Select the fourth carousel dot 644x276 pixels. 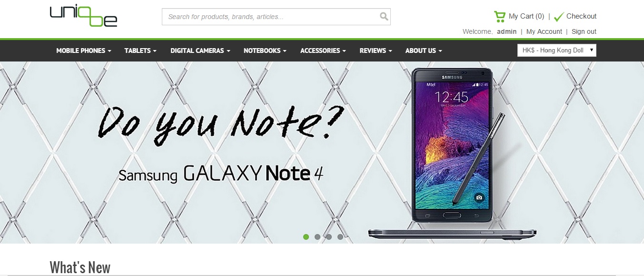[x=340, y=237]
